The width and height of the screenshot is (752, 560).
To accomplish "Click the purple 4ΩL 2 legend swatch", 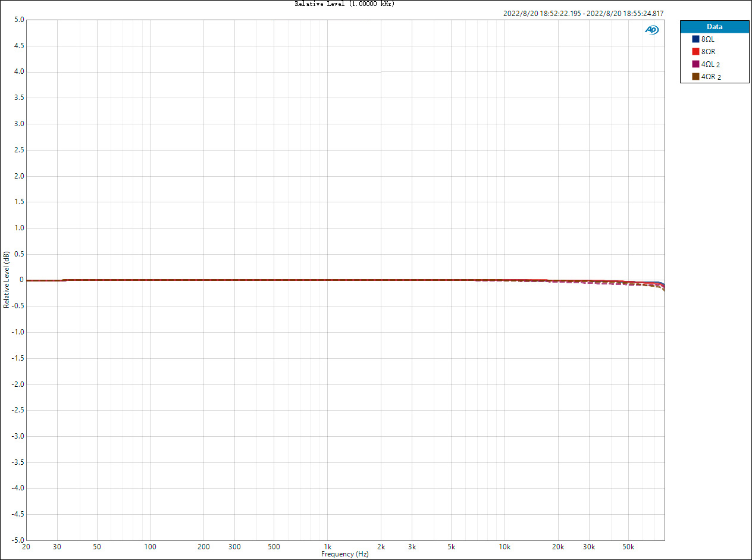I will 695,64.
